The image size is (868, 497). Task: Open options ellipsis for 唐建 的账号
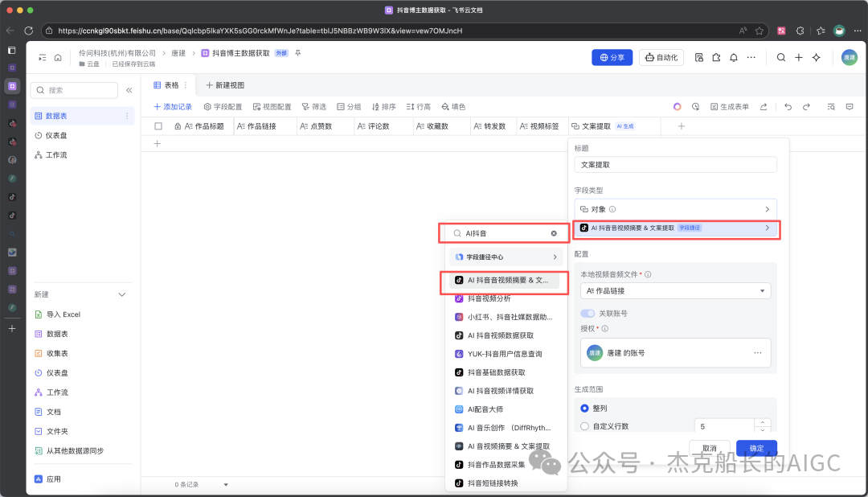757,353
